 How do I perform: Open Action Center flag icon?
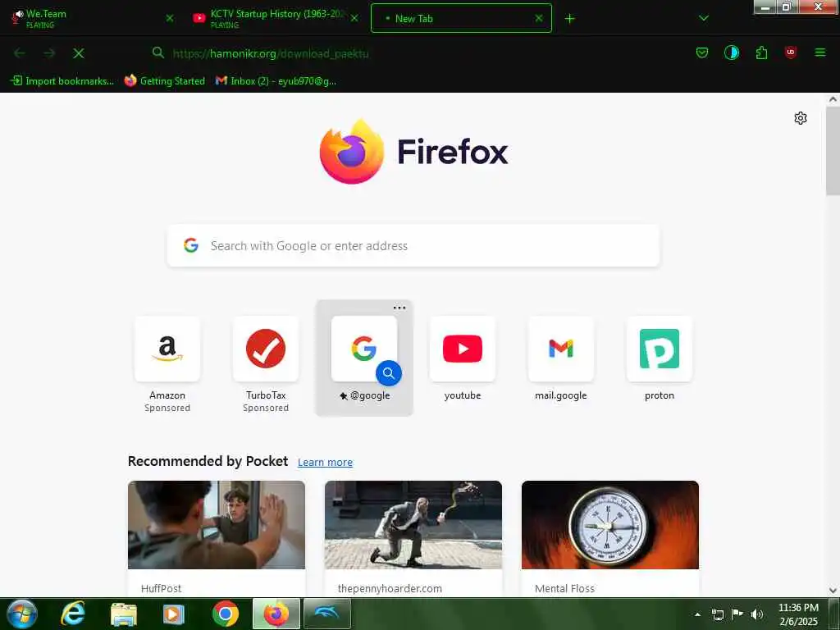click(737, 614)
